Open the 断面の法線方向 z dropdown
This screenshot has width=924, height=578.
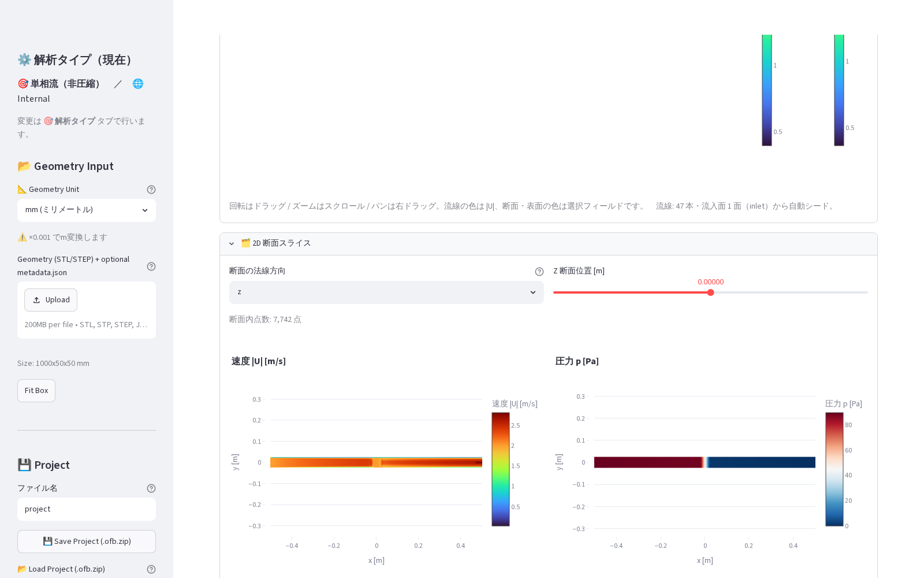pos(386,292)
